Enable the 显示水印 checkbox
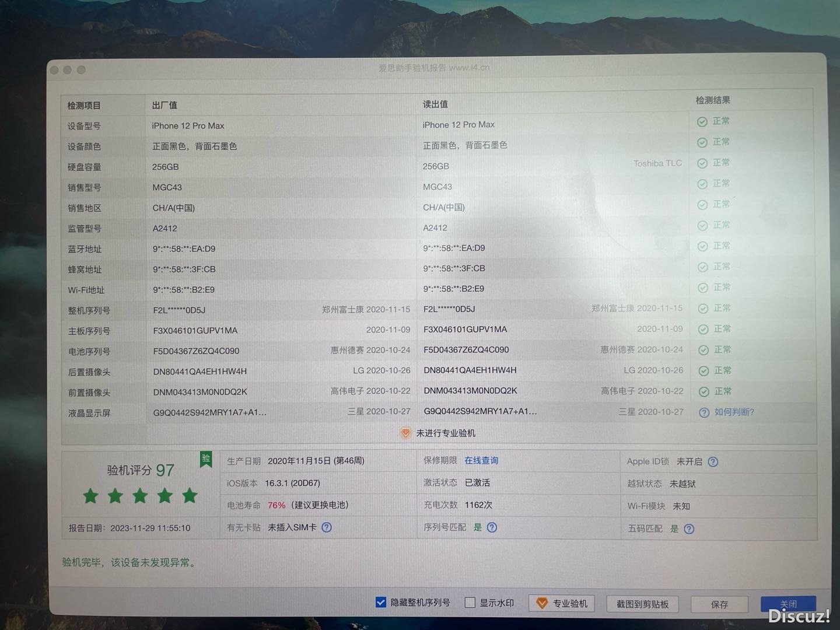Image resolution: width=840 pixels, height=630 pixels. click(470, 603)
